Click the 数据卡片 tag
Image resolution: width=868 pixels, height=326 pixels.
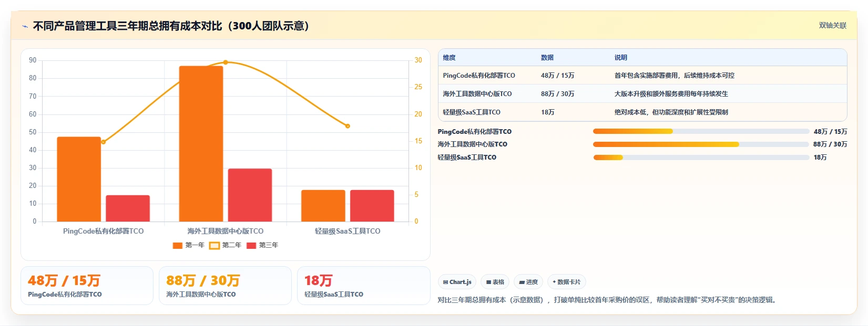coord(567,282)
